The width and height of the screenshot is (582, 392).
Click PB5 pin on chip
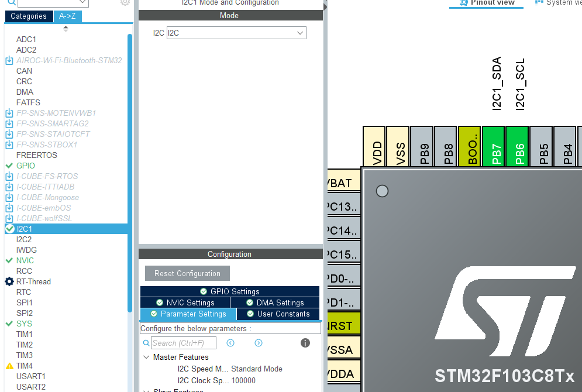(541, 147)
